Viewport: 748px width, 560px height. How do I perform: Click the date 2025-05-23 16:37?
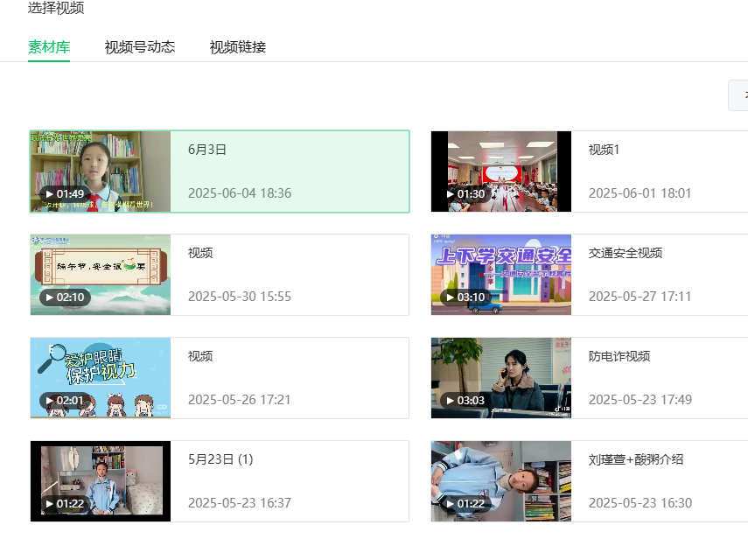point(240,503)
